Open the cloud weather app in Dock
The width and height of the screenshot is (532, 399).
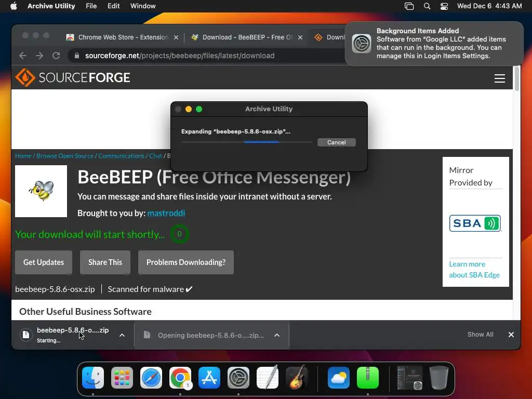coord(339,378)
